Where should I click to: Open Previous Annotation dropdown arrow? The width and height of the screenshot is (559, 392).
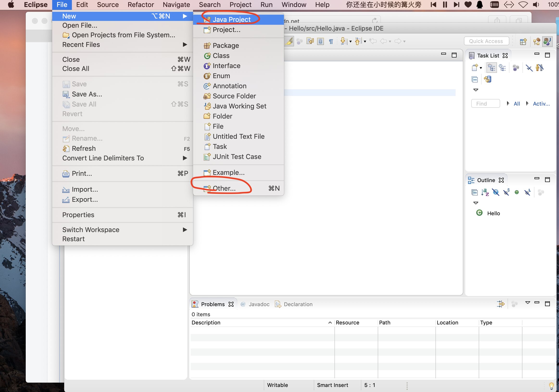click(x=365, y=42)
